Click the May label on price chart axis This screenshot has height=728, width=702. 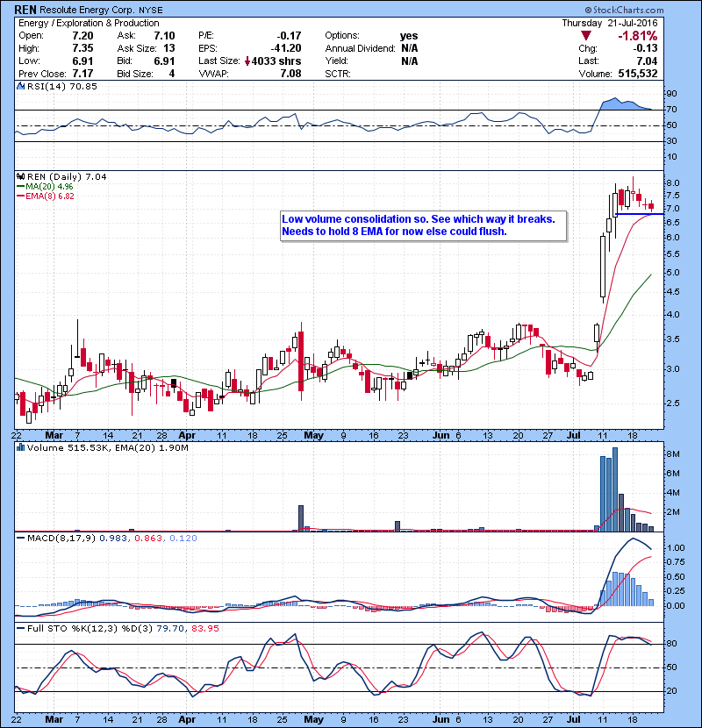tap(313, 436)
